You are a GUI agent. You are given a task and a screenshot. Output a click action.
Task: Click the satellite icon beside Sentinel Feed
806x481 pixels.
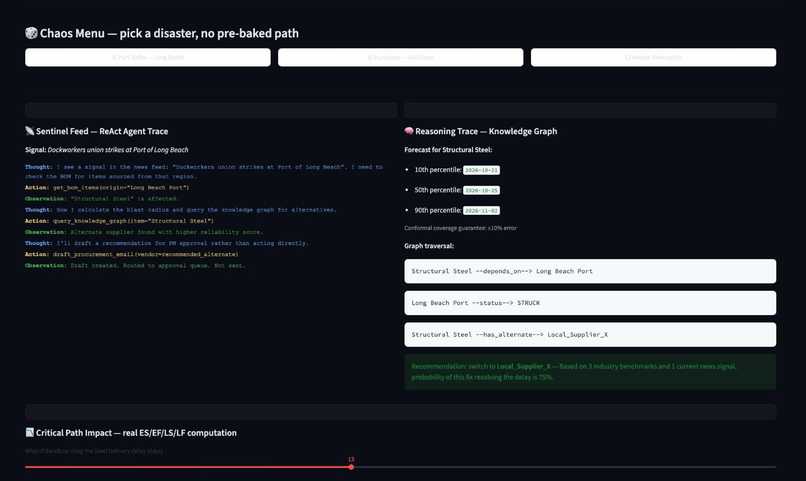30,131
